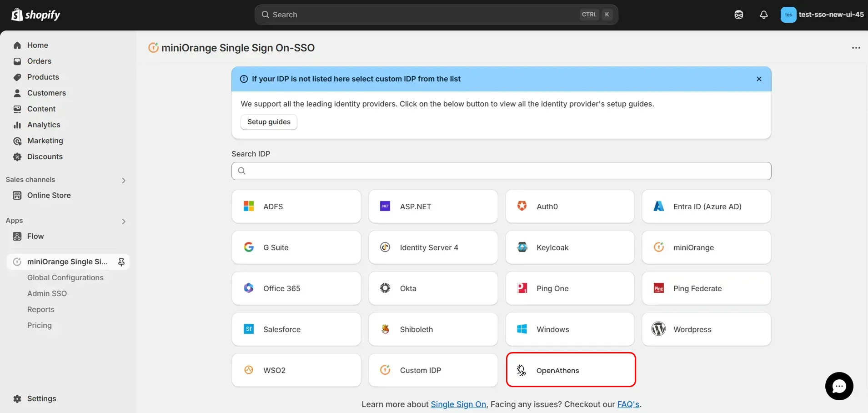The height and width of the screenshot is (413, 868).
Task: Open Global Configurations
Action: click(65, 277)
